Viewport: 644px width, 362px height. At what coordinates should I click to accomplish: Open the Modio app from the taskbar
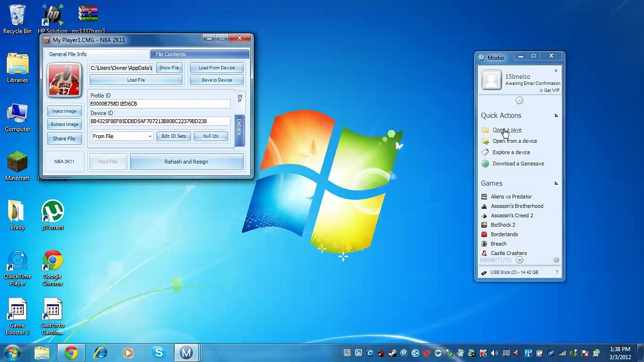pos(186,353)
